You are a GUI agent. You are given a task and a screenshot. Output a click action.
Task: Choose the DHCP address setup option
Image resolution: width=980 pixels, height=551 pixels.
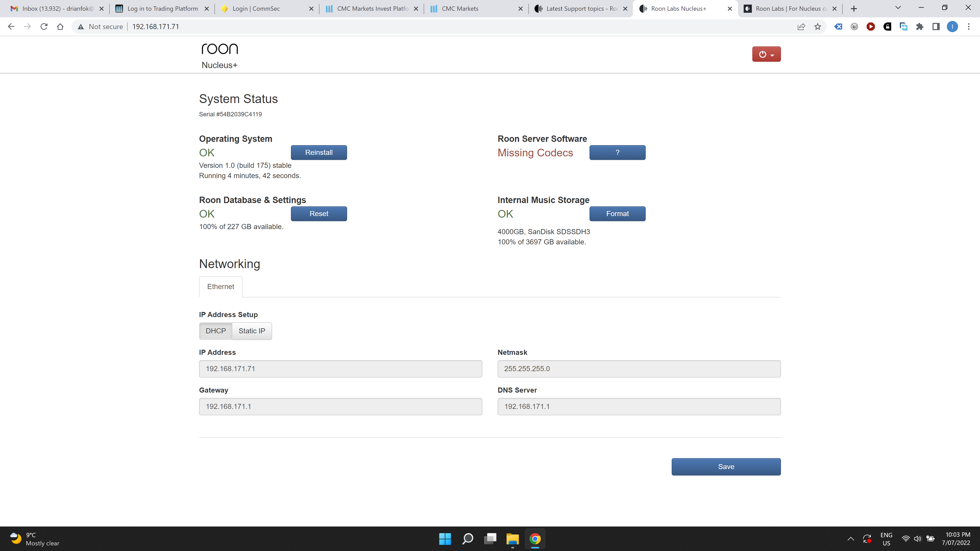(216, 331)
